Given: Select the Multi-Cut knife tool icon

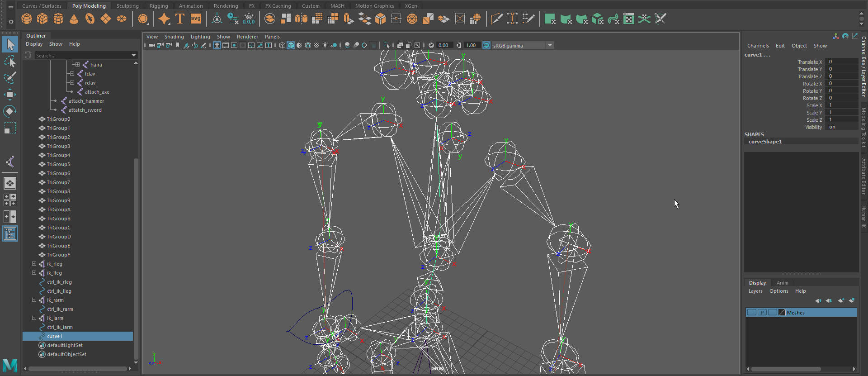Looking at the screenshot, I should coord(496,19).
